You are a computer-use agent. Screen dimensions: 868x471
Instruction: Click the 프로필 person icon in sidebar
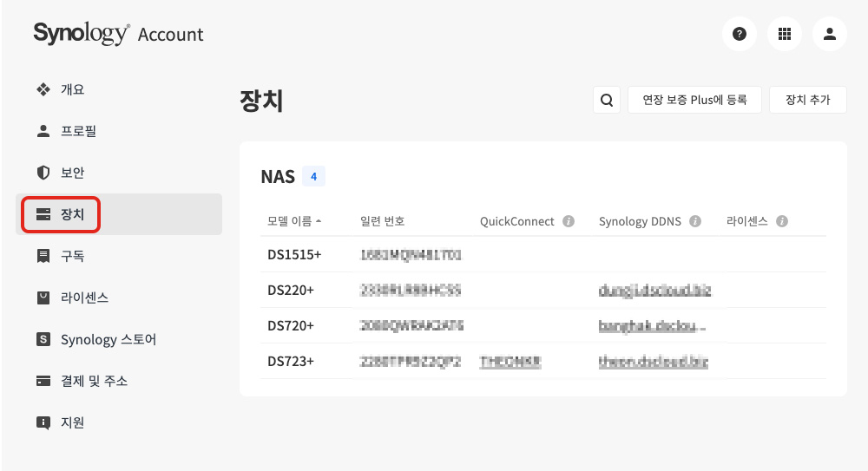coord(43,131)
